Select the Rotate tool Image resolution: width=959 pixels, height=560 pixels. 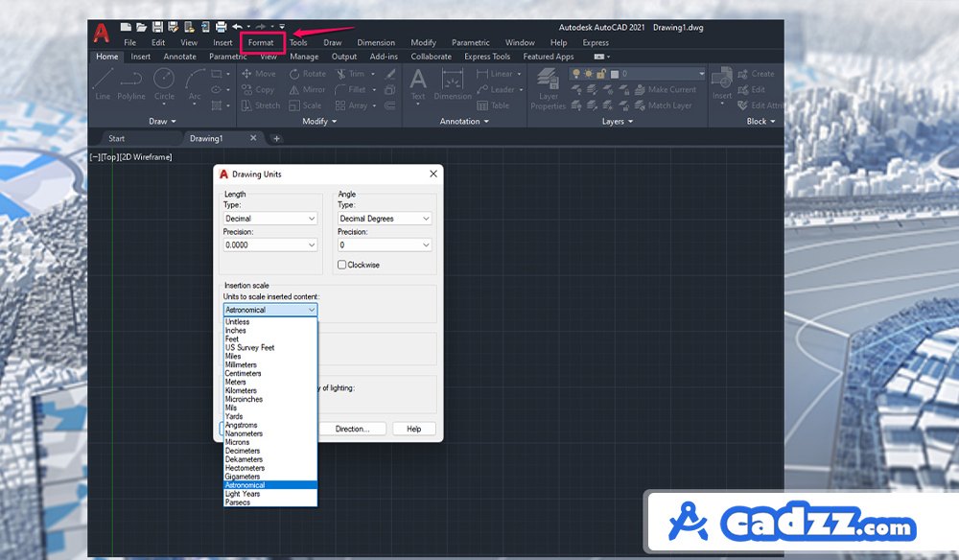pos(308,74)
